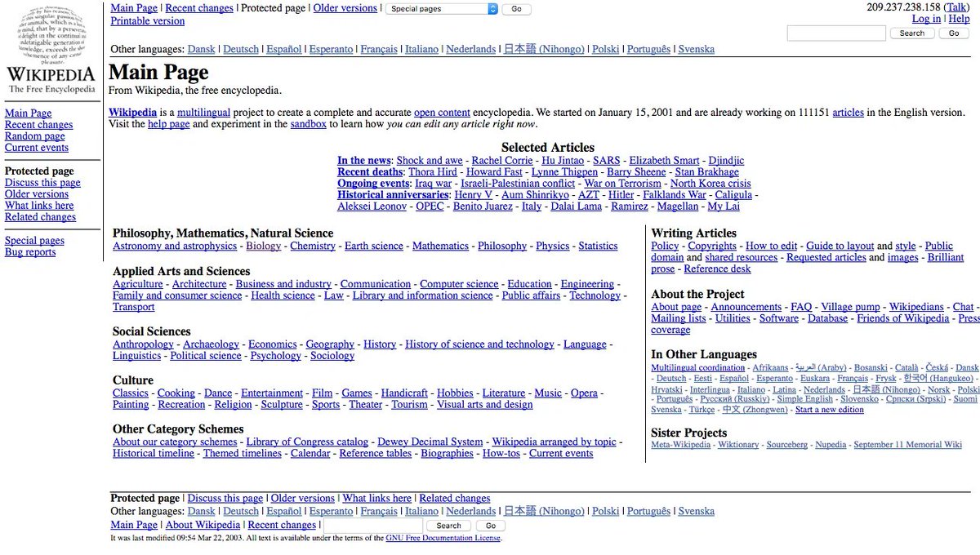Viewport: 980px width, 555px height.
Task: Open Library of Congress catalog link
Action: point(307,442)
